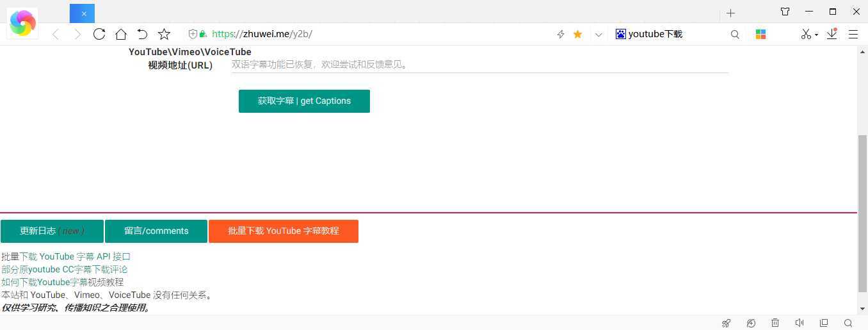
Task: Open 部分原youtube CC字幕下载评论 link
Action: click(65, 269)
